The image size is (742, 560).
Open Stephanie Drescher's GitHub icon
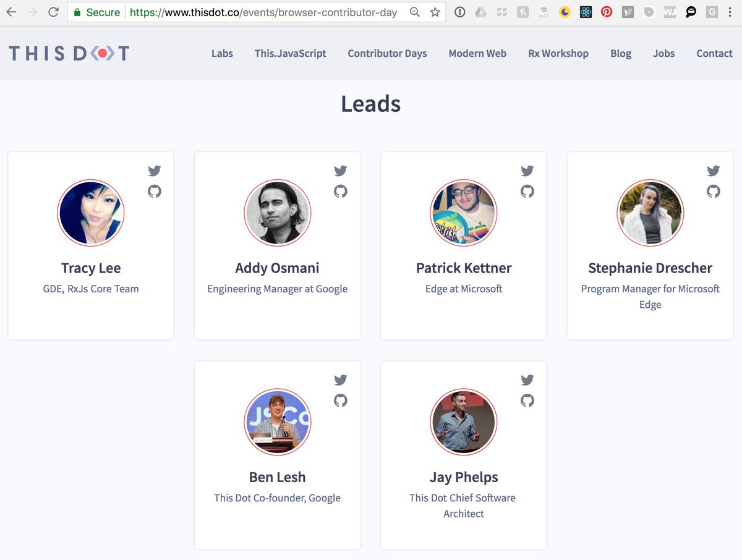[x=714, y=191]
